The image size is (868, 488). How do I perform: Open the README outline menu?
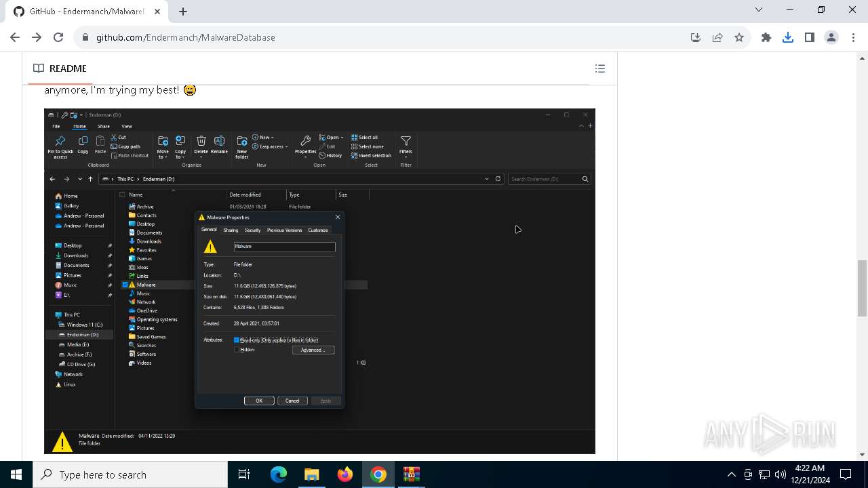point(600,68)
